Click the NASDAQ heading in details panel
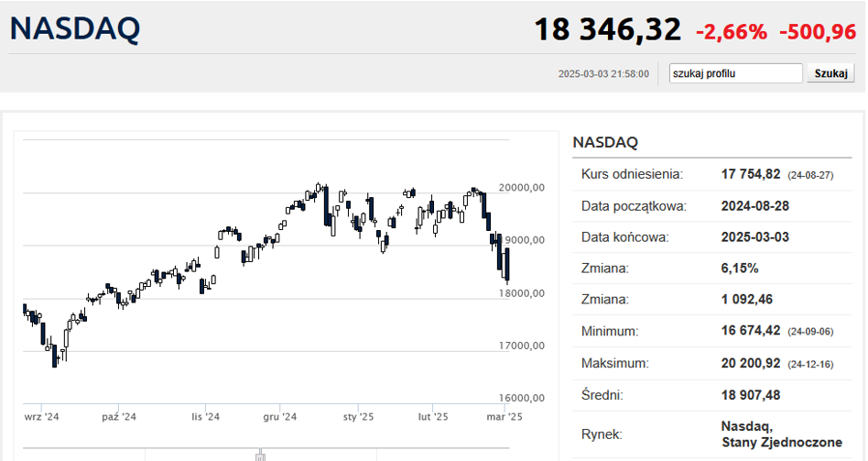Screen dimensions: 868x461 point(605,142)
